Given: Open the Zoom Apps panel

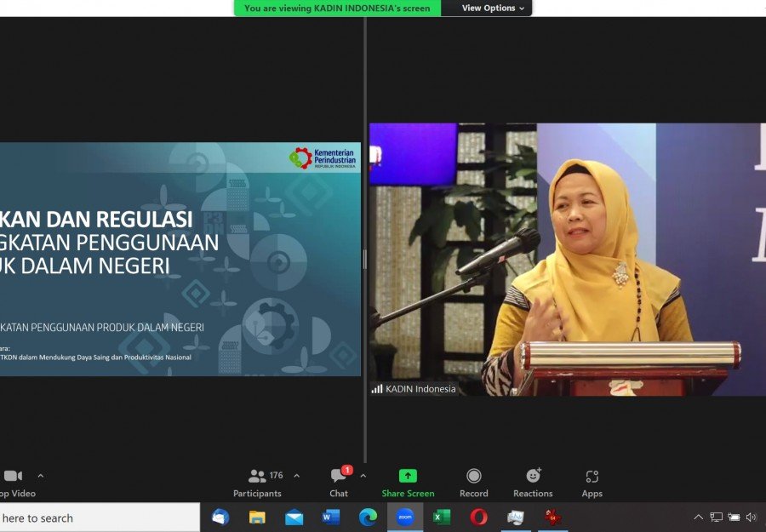Looking at the screenshot, I should click(x=592, y=482).
